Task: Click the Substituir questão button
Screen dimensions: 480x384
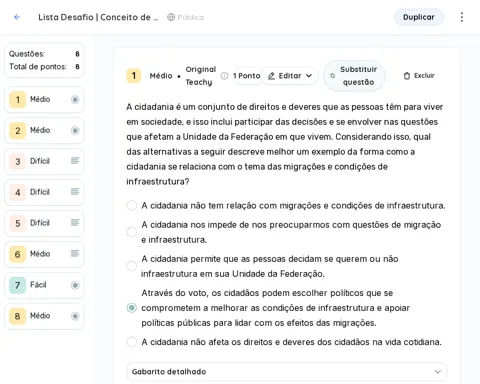Action: pyautogui.click(x=354, y=76)
